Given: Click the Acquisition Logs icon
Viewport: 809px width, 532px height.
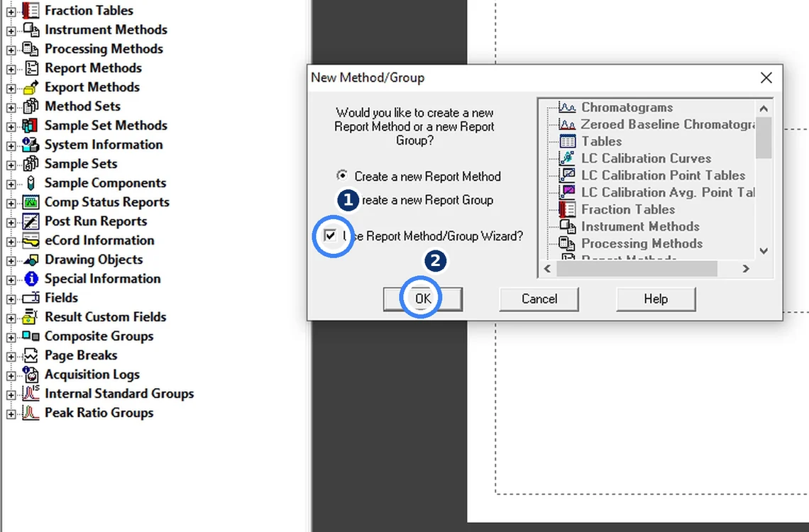Looking at the screenshot, I should pos(31,375).
